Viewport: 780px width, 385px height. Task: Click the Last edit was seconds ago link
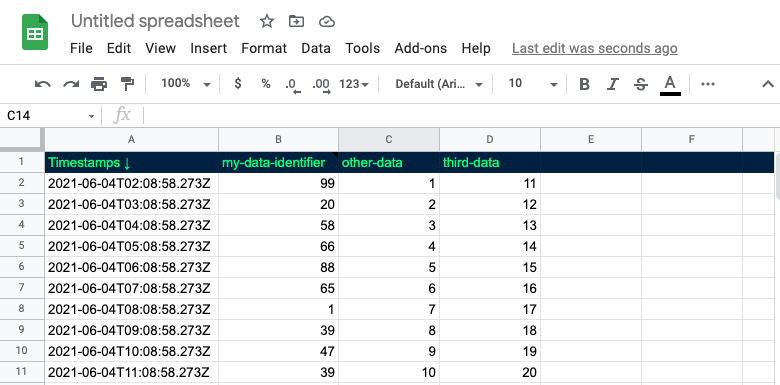point(594,48)
